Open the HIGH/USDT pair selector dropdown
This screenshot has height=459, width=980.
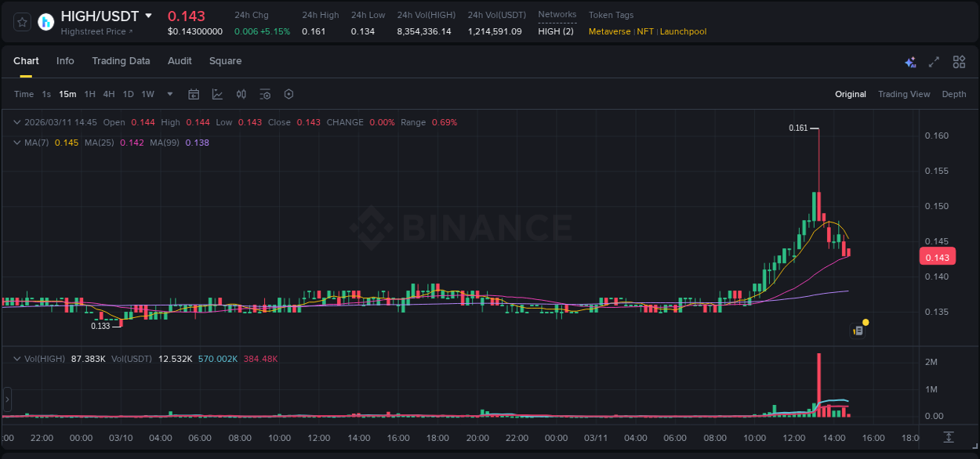148,15
